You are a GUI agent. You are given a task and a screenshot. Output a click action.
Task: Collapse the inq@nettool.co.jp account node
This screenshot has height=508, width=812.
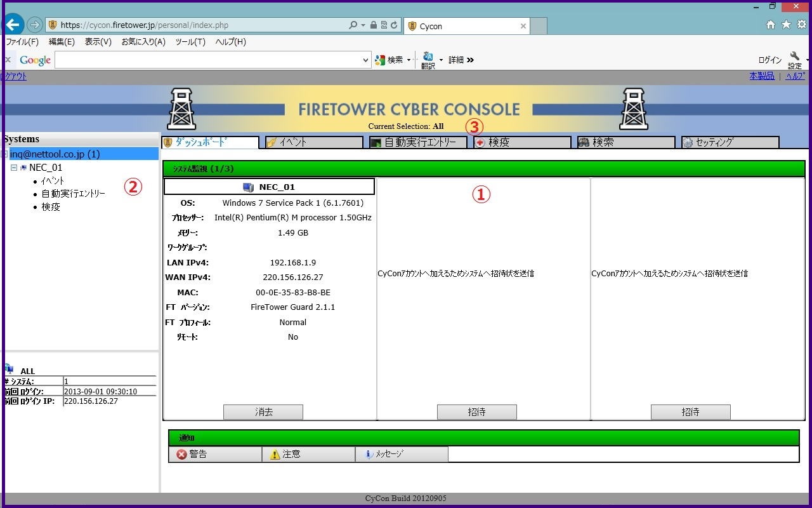click(5, 154)
